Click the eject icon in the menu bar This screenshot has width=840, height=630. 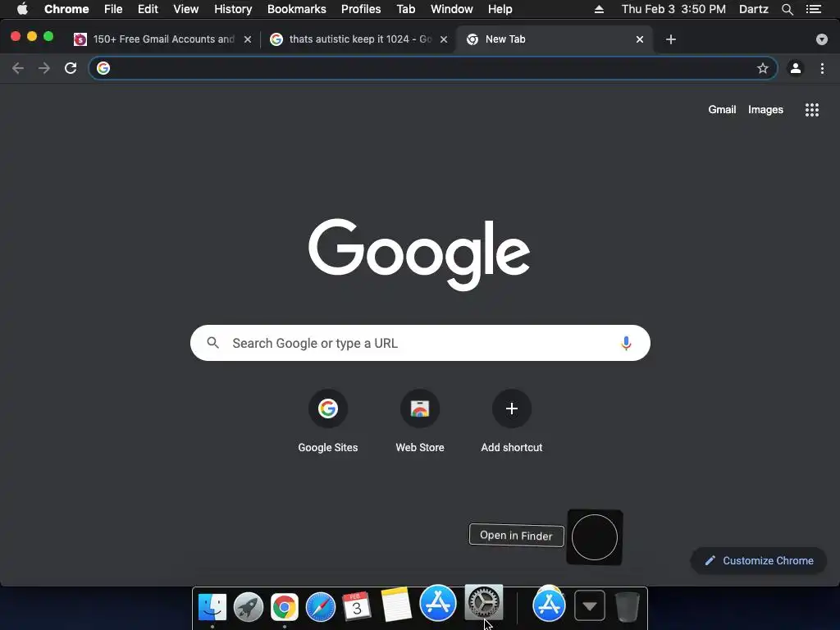tap(599, 9)
